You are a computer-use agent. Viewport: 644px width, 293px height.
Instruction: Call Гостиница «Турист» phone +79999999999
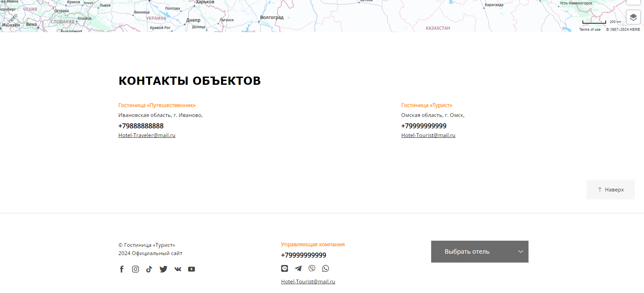coord(424,126)
